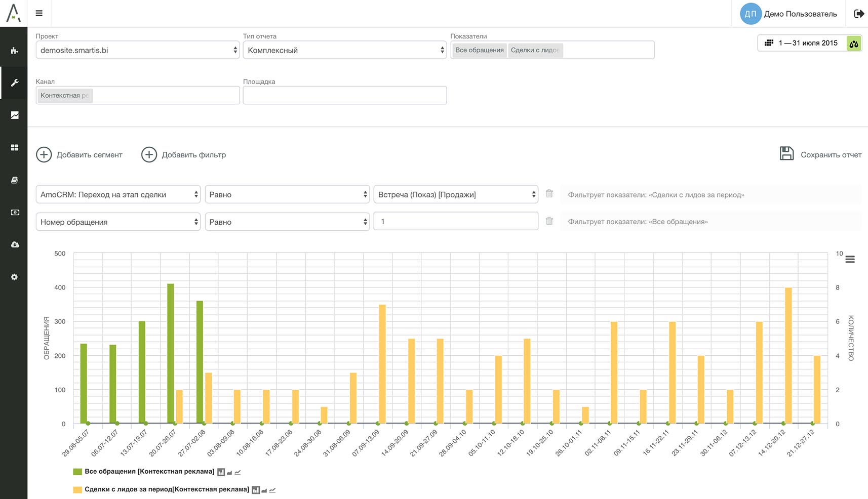Open the line chart analytics sidebar icon
This screenshot has width=868, height=499.
click(14, 115)
